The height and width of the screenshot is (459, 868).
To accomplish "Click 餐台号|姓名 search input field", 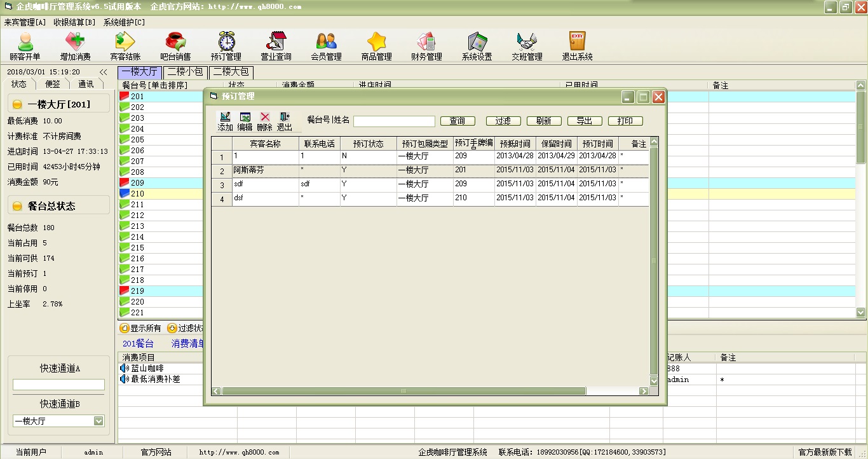I will pos(394,121).
